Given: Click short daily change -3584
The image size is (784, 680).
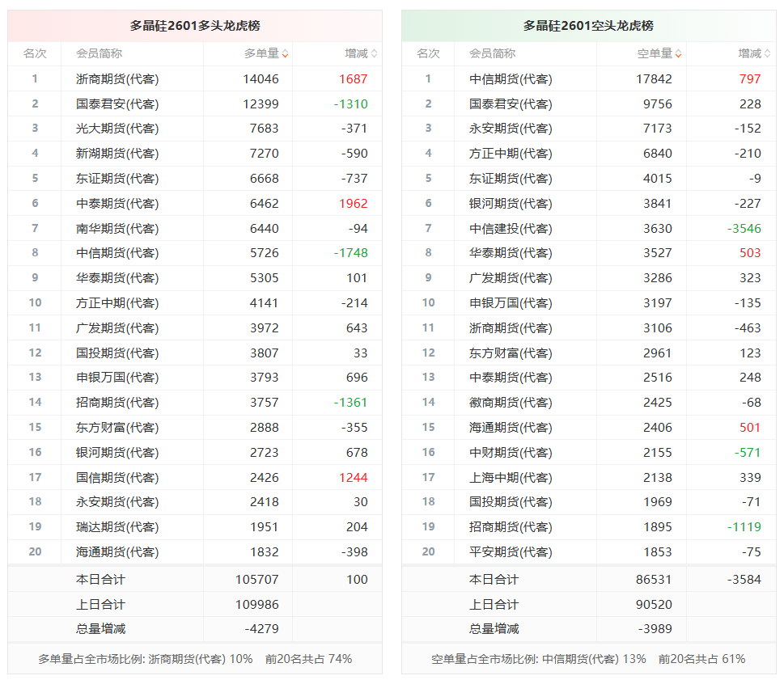Looking at the screenshot, I should pos(744,580).
